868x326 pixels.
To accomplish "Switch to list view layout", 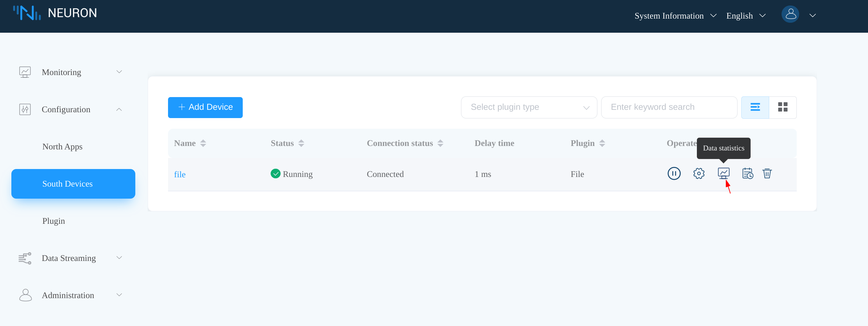I will (x=755, y=107).
